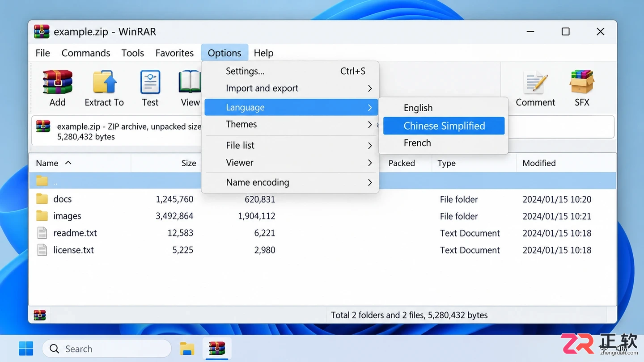Click the 'Total 2 folders and 2 files' status text

coord(409,315)
